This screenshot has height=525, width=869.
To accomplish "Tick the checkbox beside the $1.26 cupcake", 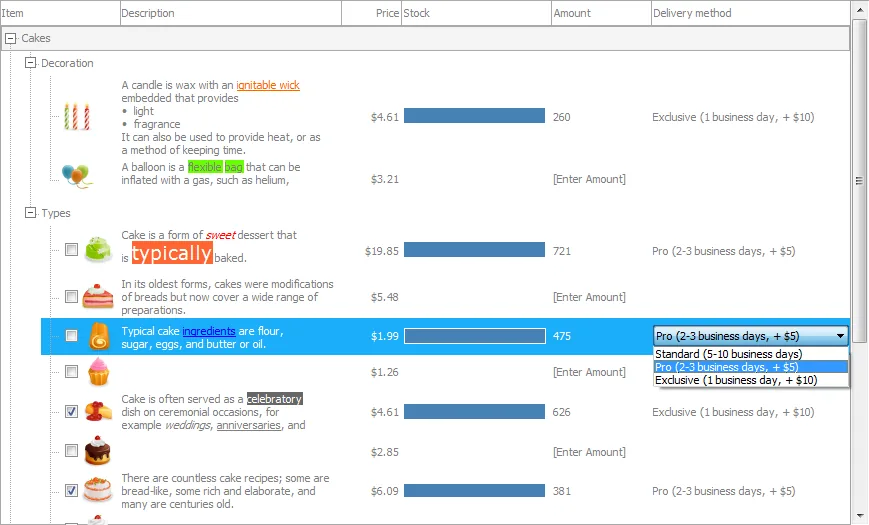I will pyautogui.click(x=71, y=371).
